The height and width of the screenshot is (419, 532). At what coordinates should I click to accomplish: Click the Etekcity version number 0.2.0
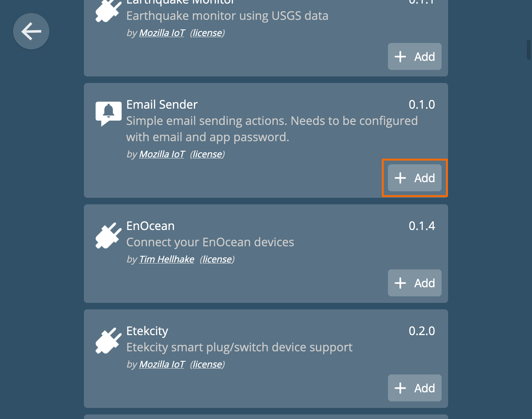click(x=422, y=331)
